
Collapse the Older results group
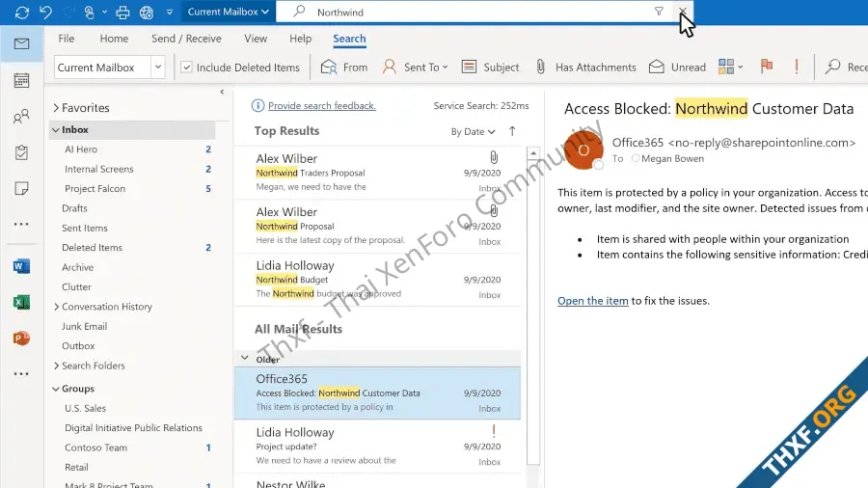pos(245,358)
